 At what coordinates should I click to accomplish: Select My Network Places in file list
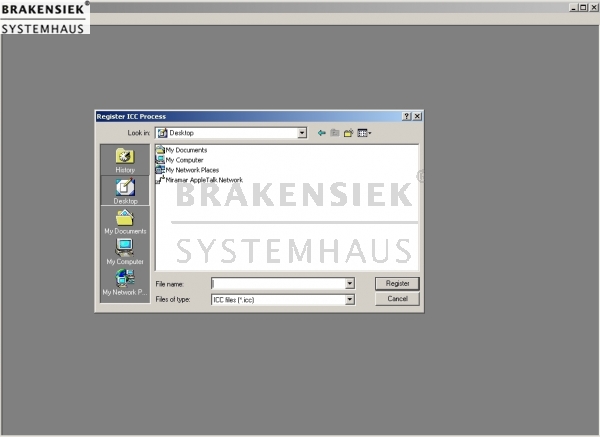tap(188, 170)
